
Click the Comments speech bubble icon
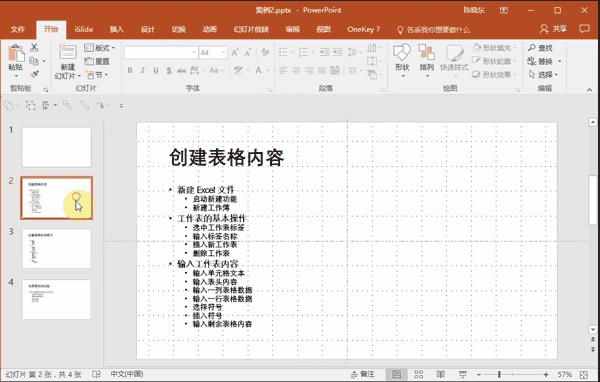pyautogui.click(x=584, y=28)
